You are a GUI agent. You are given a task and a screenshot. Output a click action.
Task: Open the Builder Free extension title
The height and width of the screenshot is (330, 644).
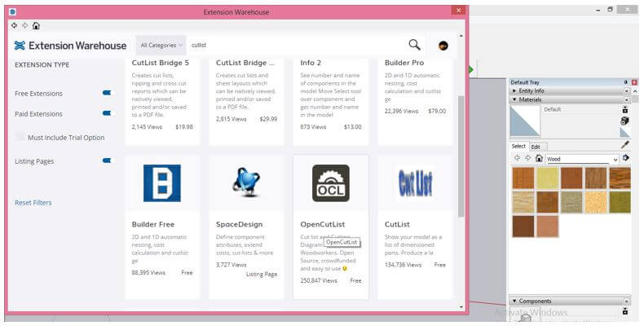[x=153, y=224]
